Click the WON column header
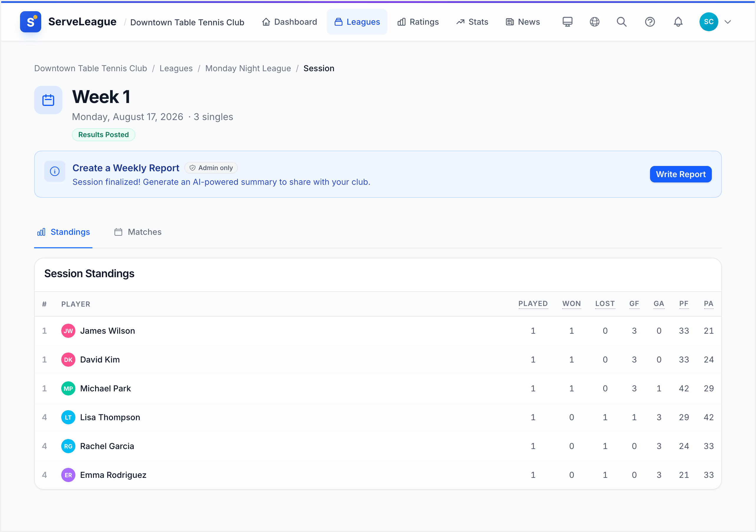 click(572, 304)
